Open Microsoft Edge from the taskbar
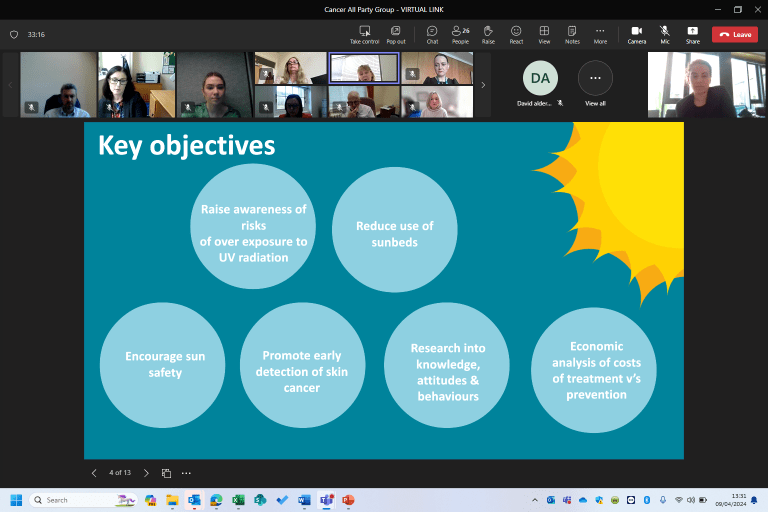Viewport: 768px width, 512px height. (216, 500)
